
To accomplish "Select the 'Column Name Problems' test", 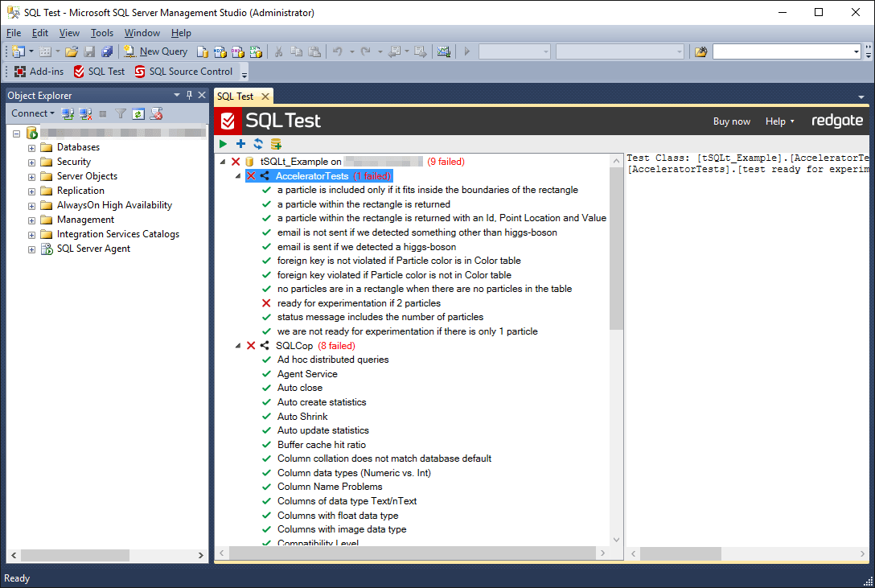I will click(x=330, y=487).
